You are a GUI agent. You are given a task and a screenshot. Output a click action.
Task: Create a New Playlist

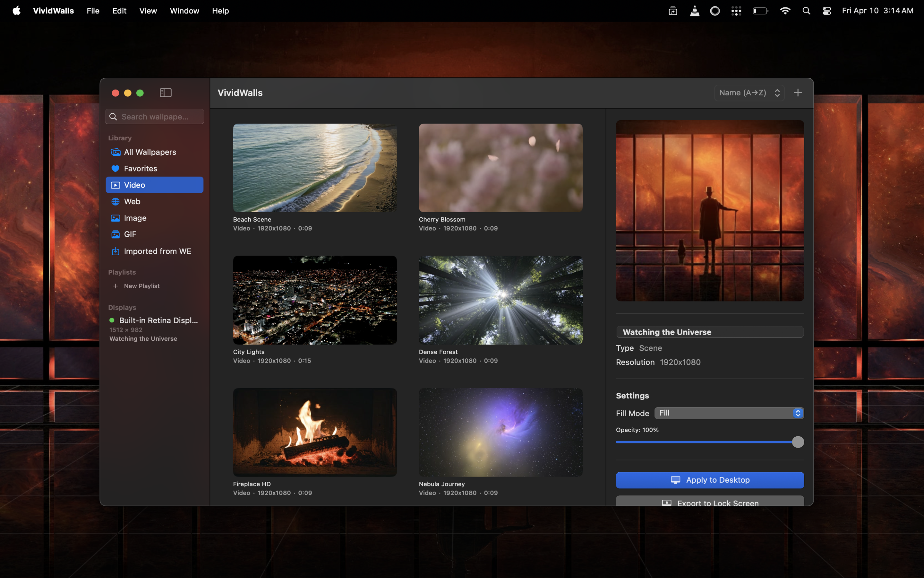136,286
